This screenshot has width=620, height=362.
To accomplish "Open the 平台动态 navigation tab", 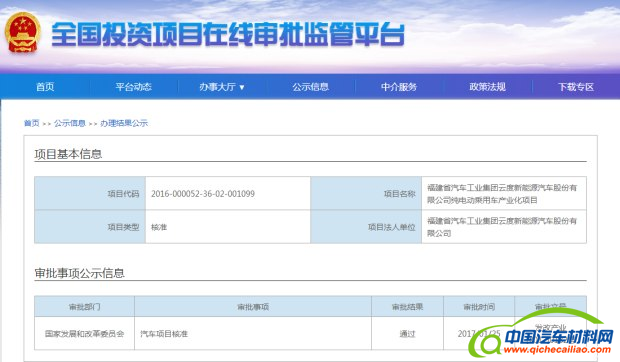I will tap(134, 87).
